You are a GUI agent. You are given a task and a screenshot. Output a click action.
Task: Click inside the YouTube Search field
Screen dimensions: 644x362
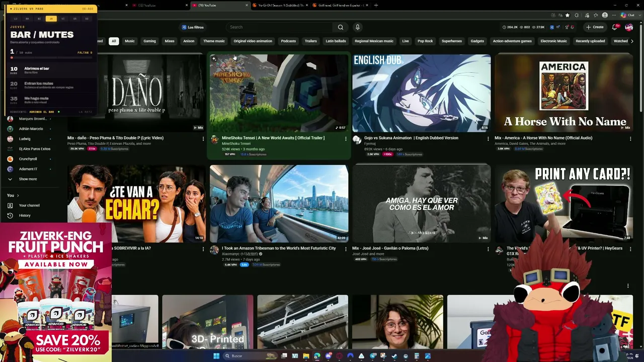[x=279, y=27]
